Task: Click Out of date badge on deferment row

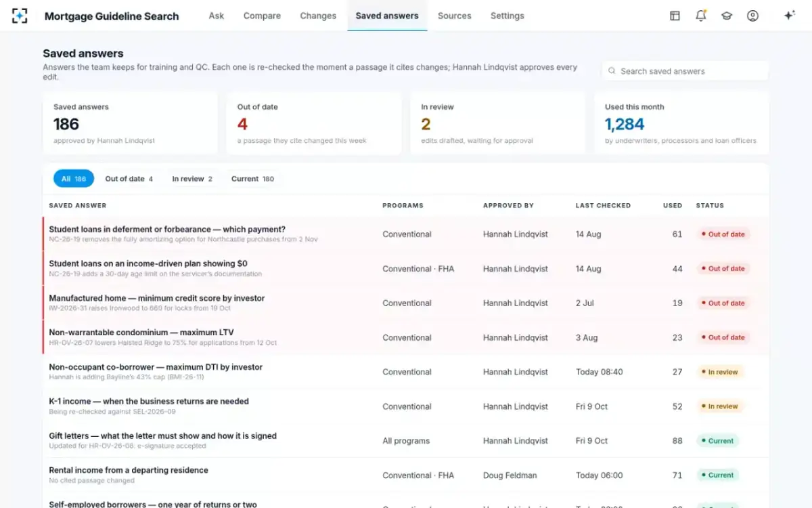Action: coord(723,234)
